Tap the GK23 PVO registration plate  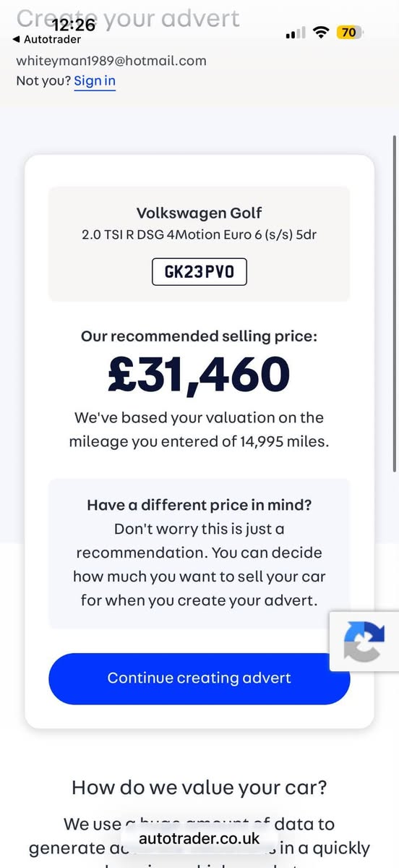[199, 273]
